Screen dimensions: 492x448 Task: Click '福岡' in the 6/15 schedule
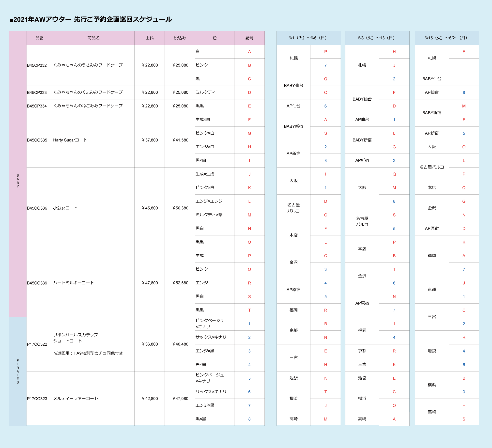click(x=432, y=256)
